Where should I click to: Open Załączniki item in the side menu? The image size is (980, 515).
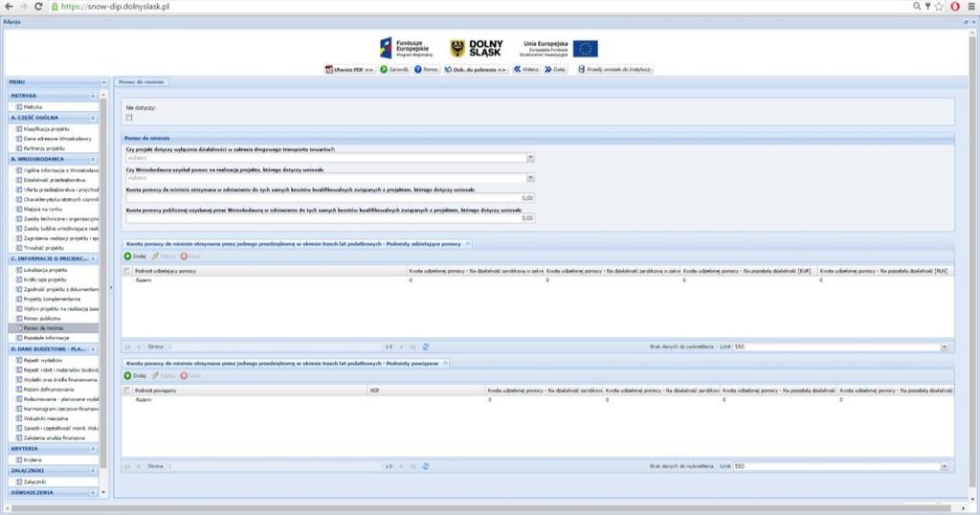(35, 481)
